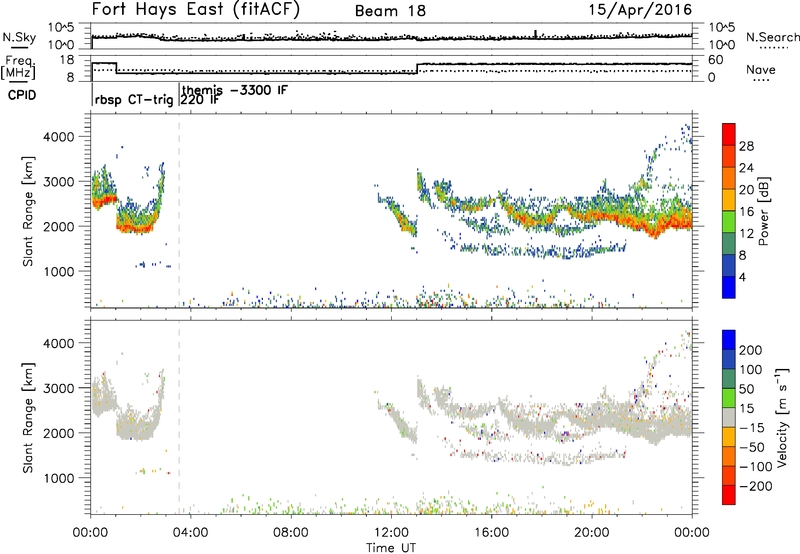Click the blue bottom segment of Power colorbar
Viewport: 800px width, 554px height.
(x=729, y=287)
